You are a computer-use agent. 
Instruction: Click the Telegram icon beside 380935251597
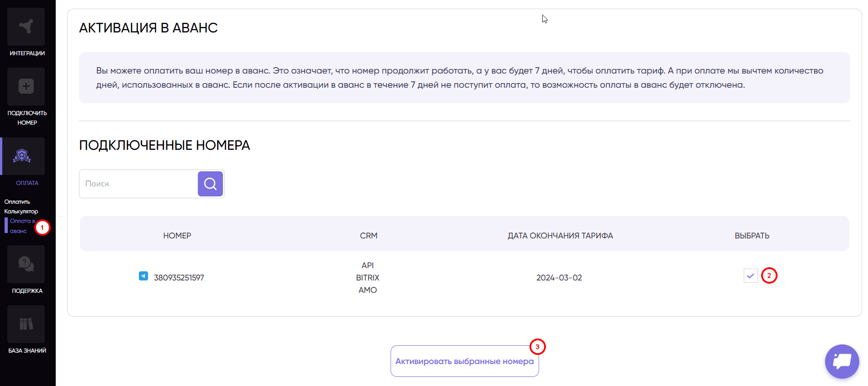pyautogui.click(x=143, y=276)
